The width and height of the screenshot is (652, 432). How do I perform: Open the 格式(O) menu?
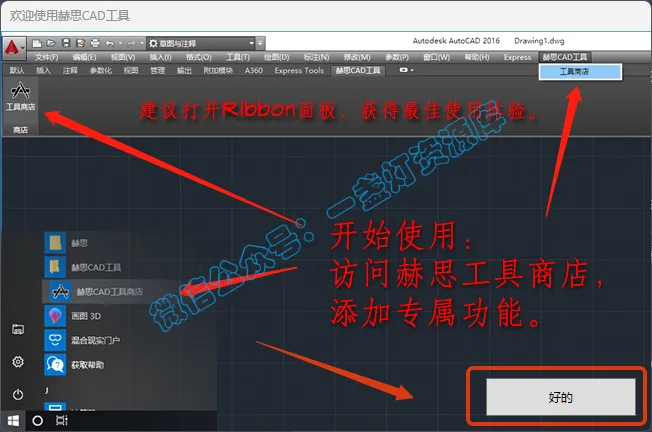pos(198,57)
